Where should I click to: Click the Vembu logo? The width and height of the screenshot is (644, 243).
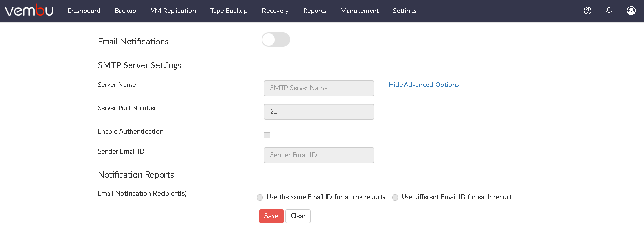pyautogui.click(x=29, y=10)
